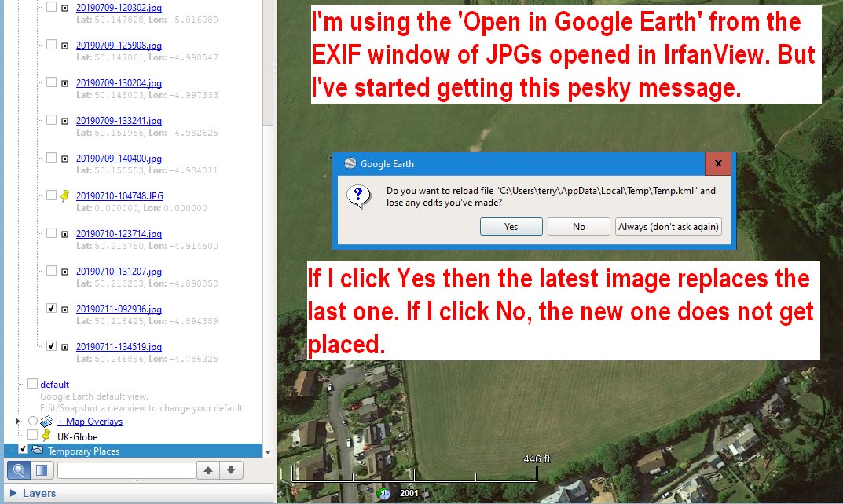Click the 2001 imagery date slider
Viewport: 843px width, 504px height.
click(408, 495)
